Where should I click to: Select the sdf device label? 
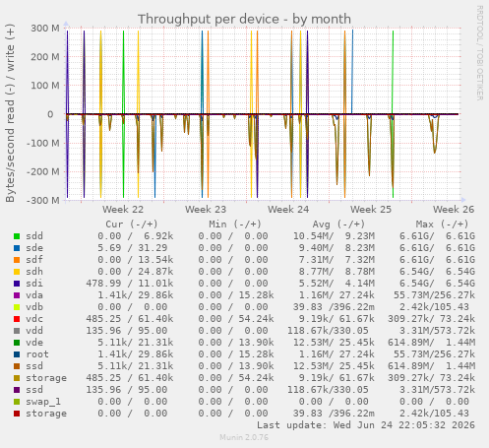pyautogui.click(x=34, y=260)
